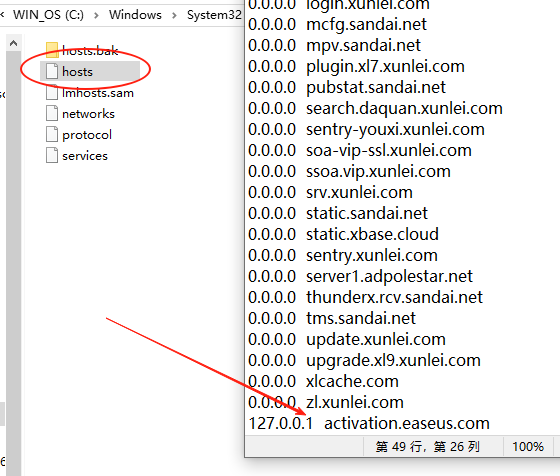The height and width of the screenshot is (476, 560).
Task: Click the hosts.bak folder icon
Action: coord(52,50)
